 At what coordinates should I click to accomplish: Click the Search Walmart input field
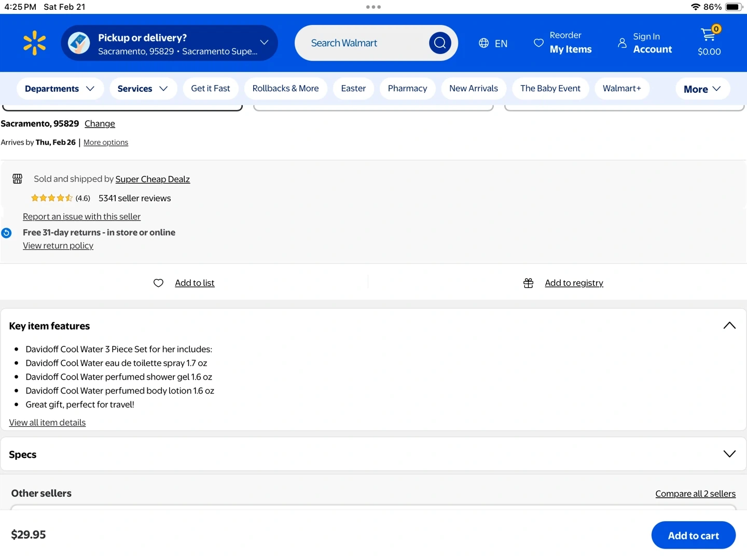point(363,43)
